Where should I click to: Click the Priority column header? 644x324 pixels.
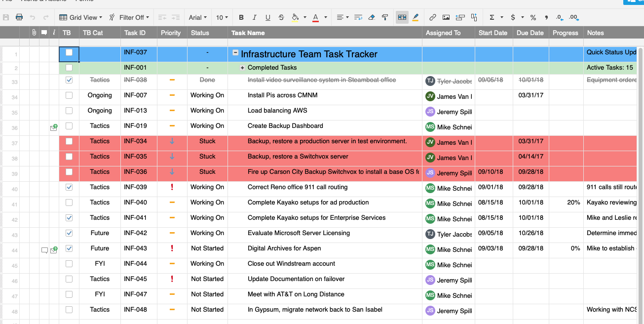[172, 33]
